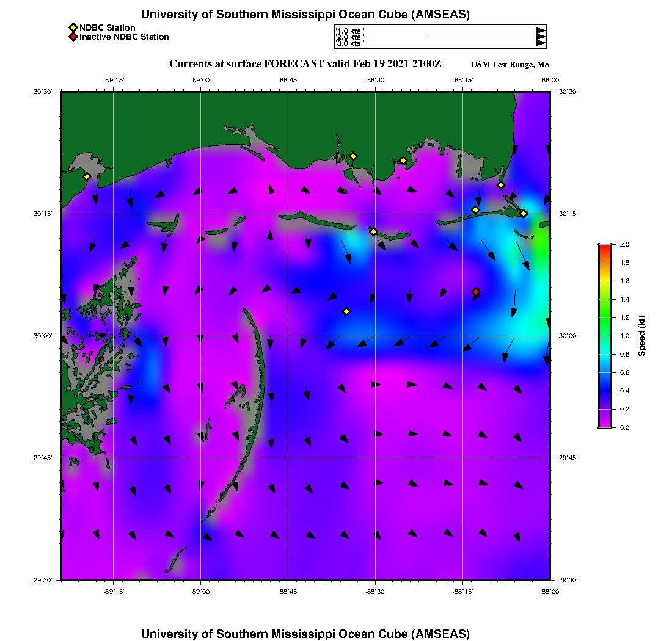Click the yellow station marker below the 30°15' gridline

tap(374, 231)
